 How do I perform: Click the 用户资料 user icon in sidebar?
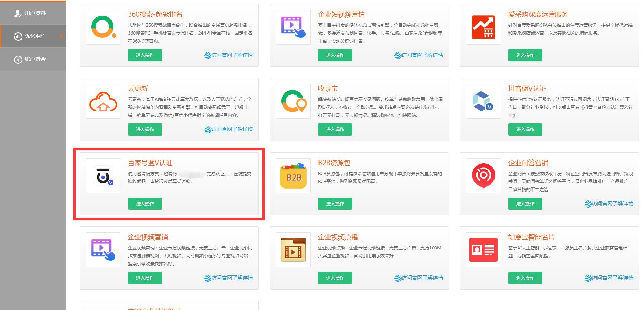pos(18,13)
